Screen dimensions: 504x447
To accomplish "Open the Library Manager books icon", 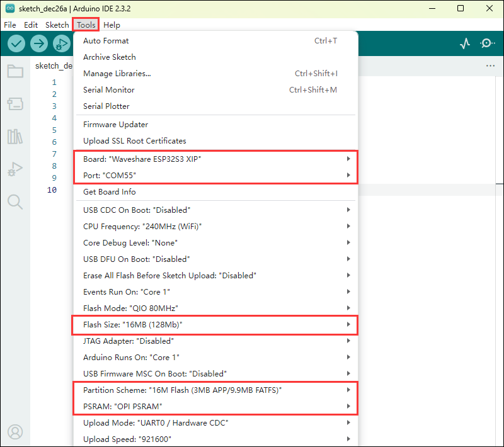I will coord(15,136).
